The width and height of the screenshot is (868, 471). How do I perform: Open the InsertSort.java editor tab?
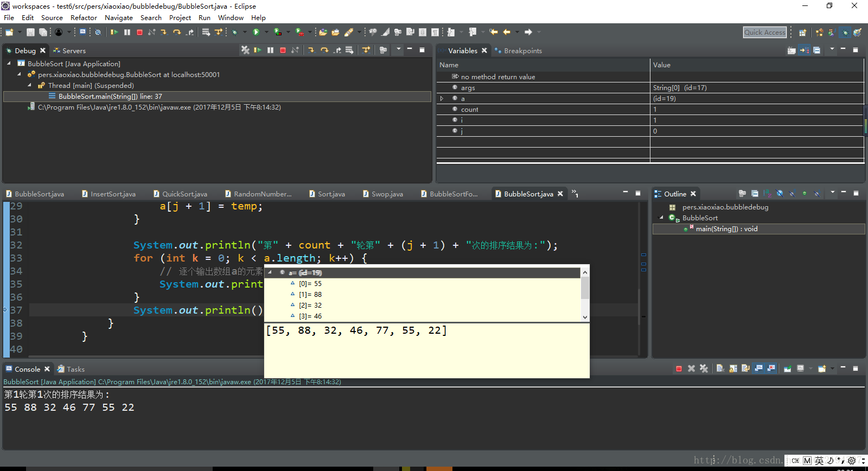(108, 194)
